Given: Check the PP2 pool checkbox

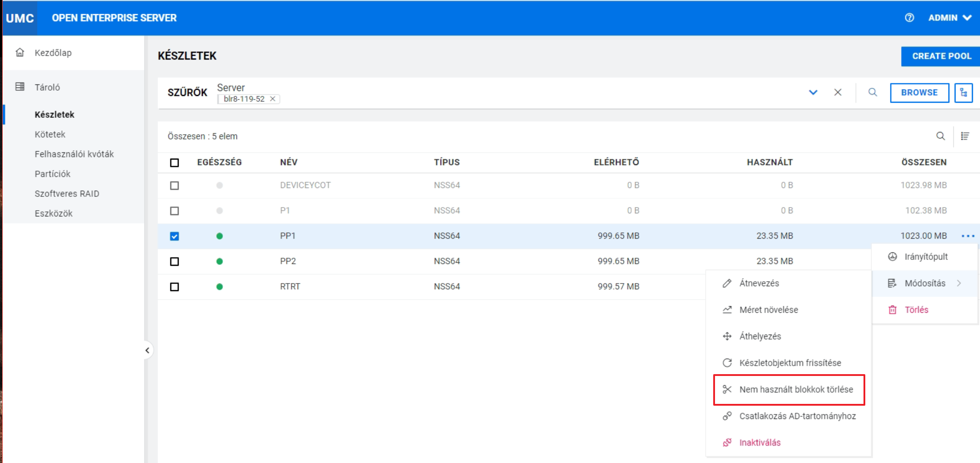Looking at the screenshot, I should point(174,261).
